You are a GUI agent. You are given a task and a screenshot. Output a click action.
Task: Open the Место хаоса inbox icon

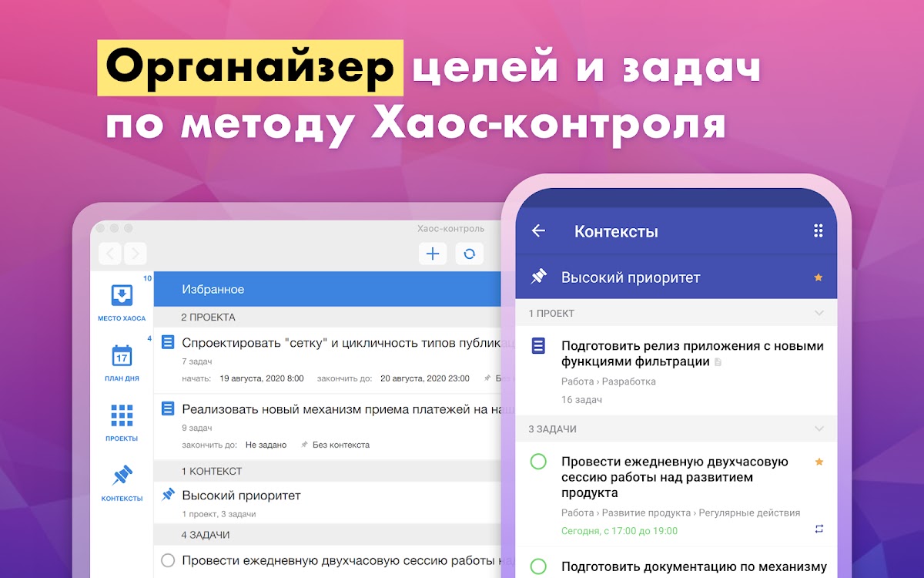(122, 296)
